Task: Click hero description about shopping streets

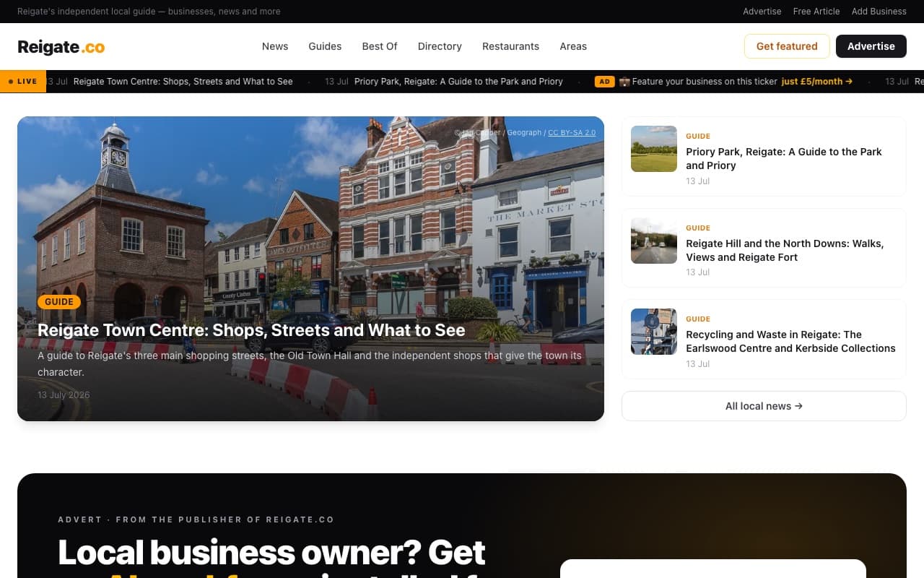Action: (310, 364)
